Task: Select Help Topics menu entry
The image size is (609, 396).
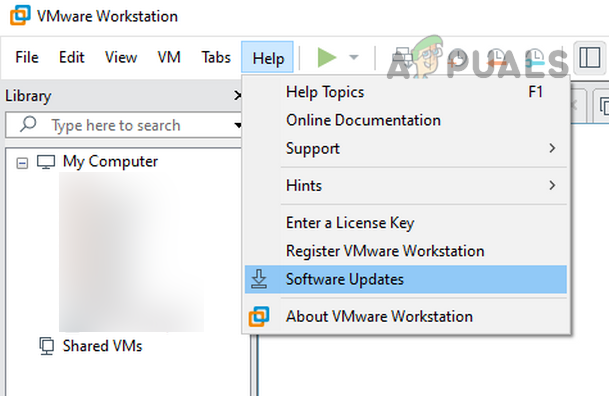Action: click(x=406, y=92)
